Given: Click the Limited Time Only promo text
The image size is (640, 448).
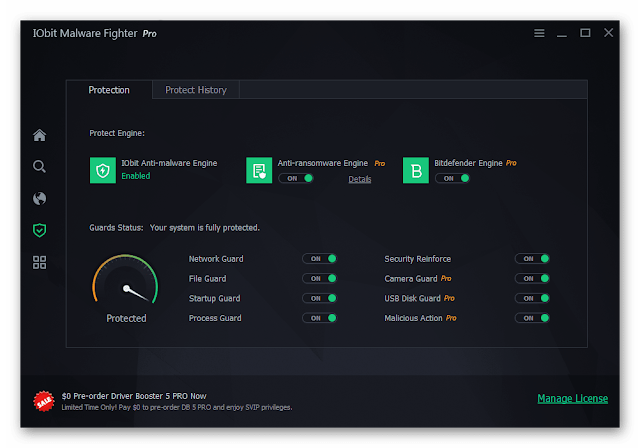Looking at the screenshot, I should point(176,407).
